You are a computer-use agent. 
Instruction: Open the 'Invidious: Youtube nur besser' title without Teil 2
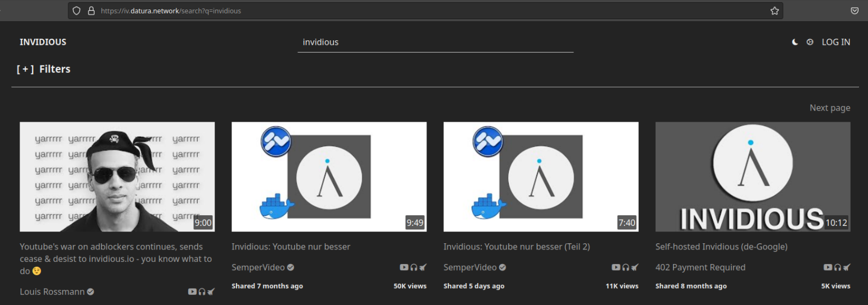coord(291,247)
